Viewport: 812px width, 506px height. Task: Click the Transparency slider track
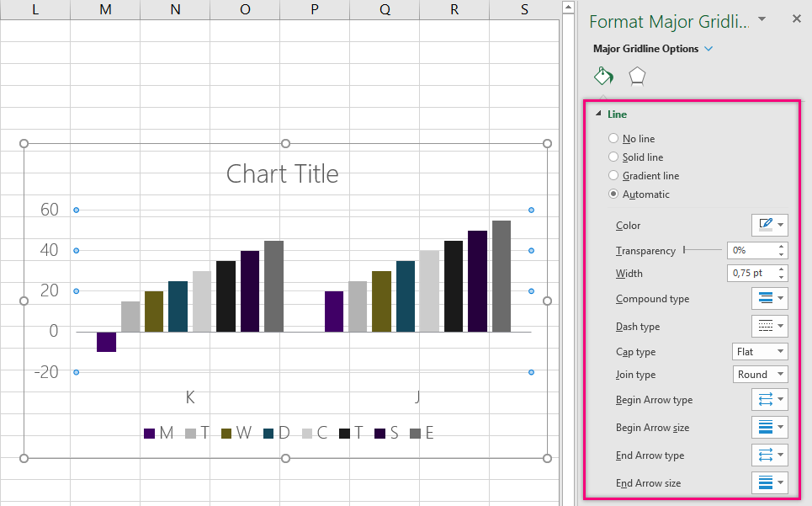[703, 250]
